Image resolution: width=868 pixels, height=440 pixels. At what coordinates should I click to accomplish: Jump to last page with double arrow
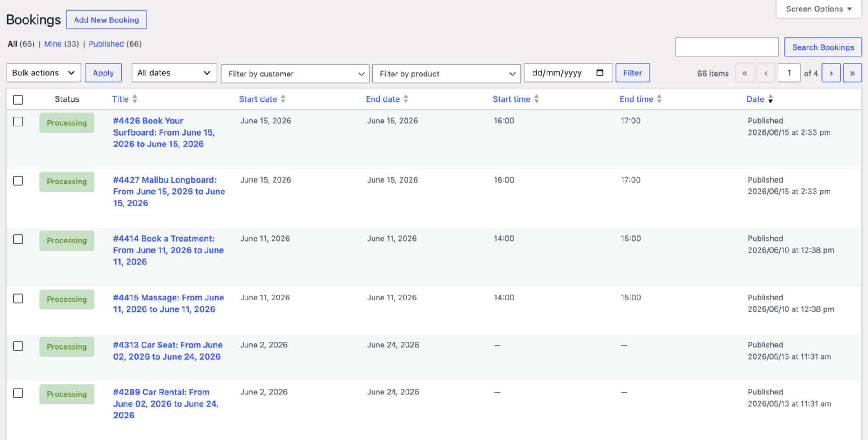click(x=852, y=73)
